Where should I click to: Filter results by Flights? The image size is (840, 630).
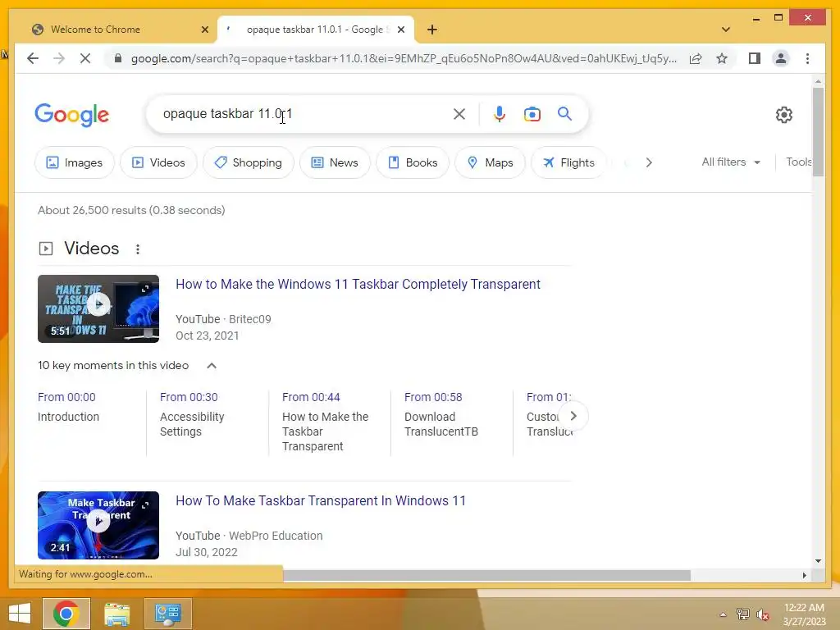pyautogui.click(x=568, y=162)
